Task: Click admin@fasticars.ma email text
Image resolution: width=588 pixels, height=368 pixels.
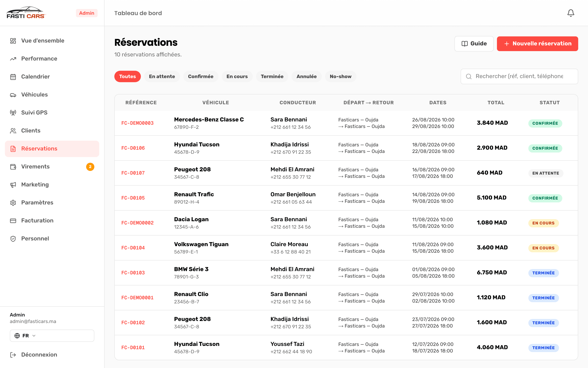Action: pyautogui.click(x=33, y=321)
